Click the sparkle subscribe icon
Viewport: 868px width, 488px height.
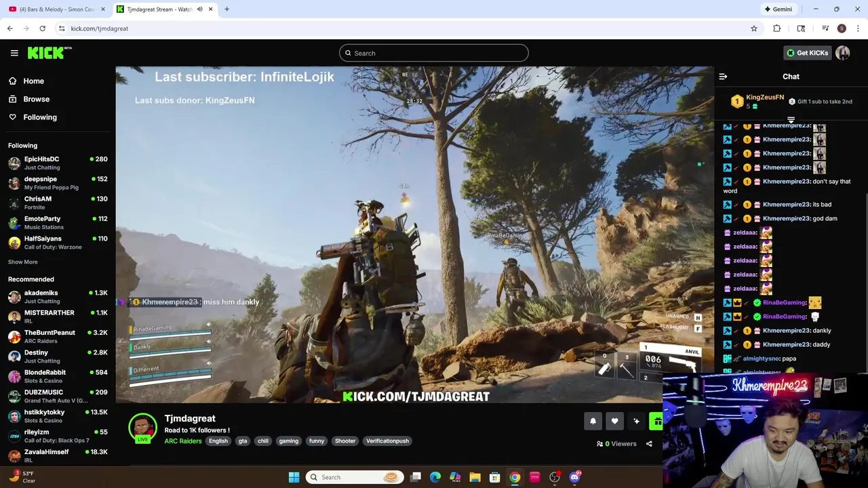tap(636, 421)
